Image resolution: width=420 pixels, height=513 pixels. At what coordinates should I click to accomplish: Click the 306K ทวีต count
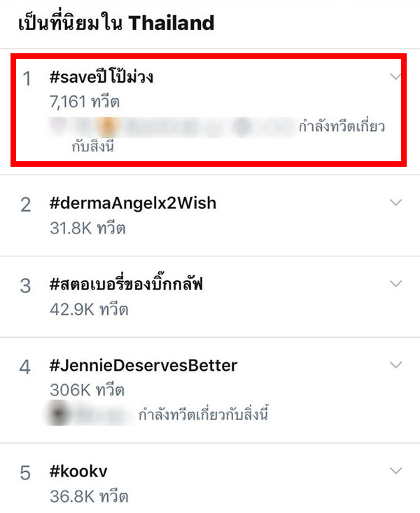point(87,390)
